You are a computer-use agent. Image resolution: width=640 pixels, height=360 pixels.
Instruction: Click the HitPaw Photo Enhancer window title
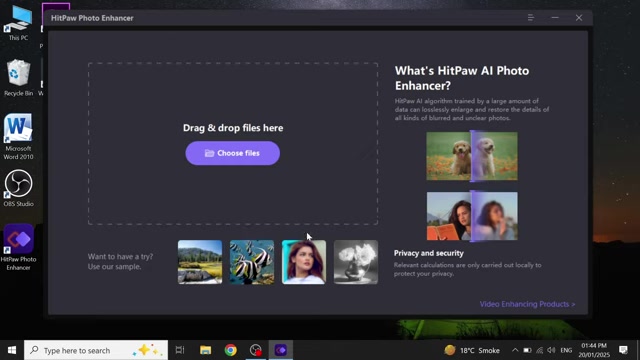(x=92, y=18)
